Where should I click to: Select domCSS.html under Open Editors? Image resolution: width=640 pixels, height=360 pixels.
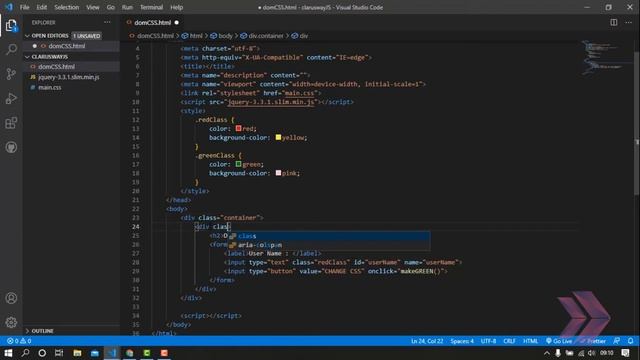coord(71,46)
